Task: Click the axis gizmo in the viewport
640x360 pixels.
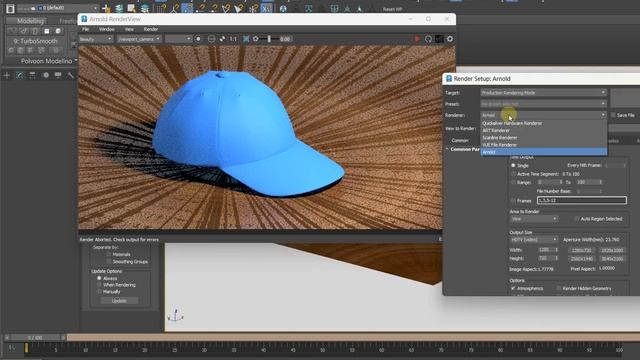Action: [176, 316]
